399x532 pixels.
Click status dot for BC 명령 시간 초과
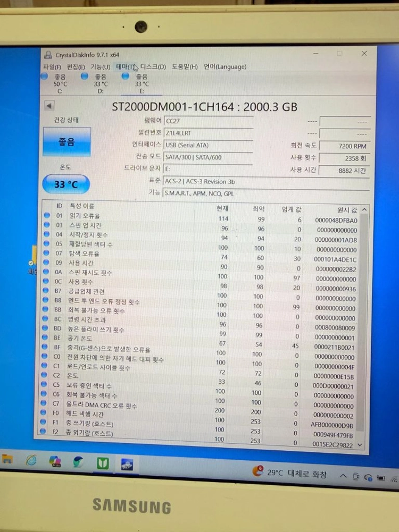(45, 318)
